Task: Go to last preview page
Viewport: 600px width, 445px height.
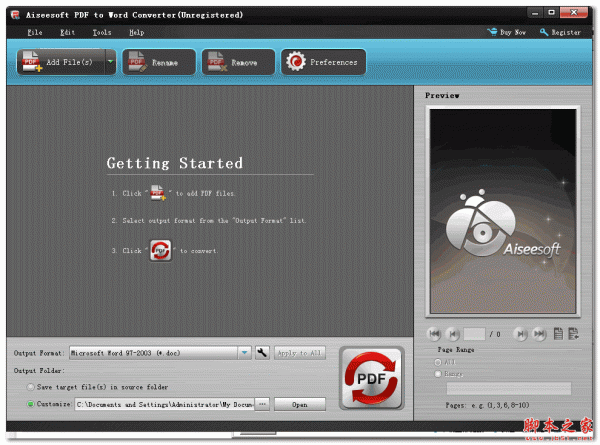Action: pyautogui.click(x=540, y=334)
